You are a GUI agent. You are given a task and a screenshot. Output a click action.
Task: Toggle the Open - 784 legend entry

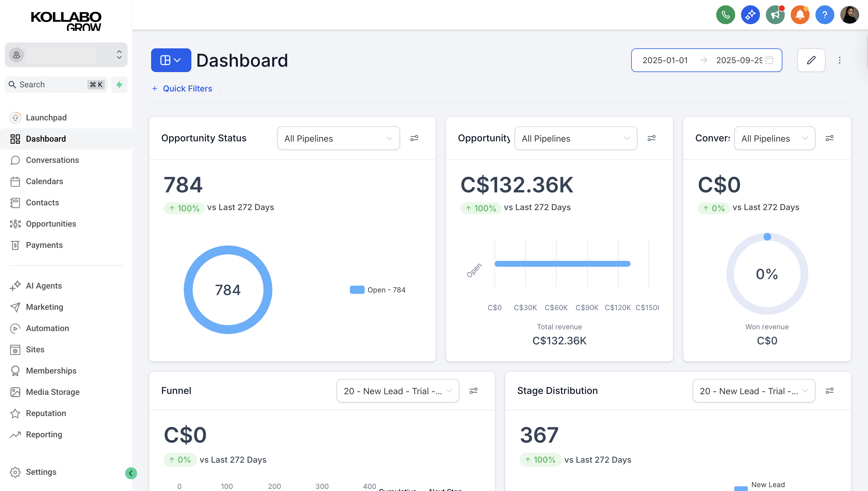378,290
